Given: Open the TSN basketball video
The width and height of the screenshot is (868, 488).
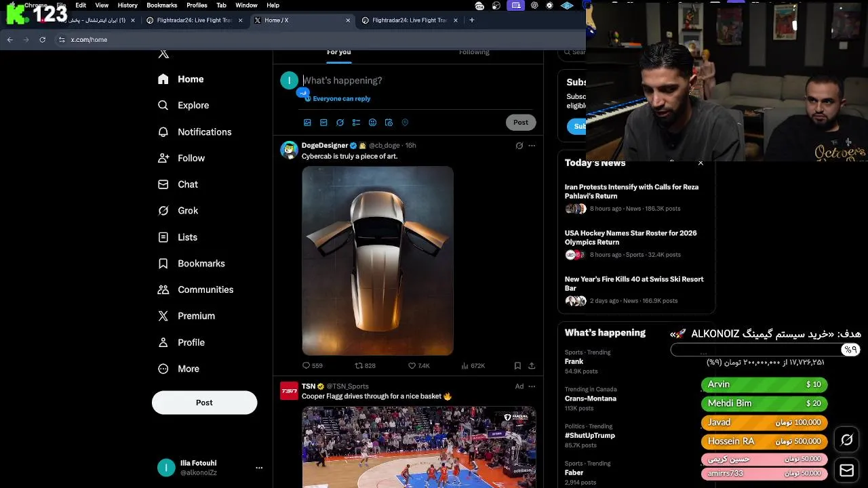Looking at the screenshot, I should point(419,447).
